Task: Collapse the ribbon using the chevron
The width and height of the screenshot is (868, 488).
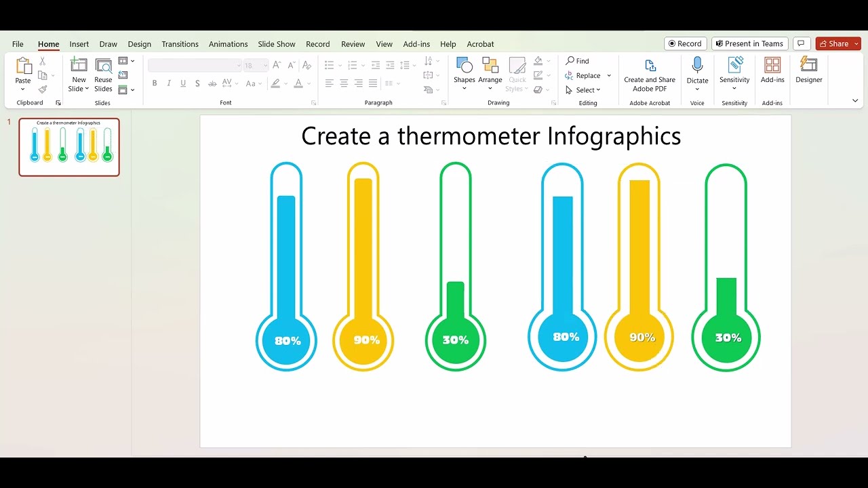Action: click(855, 100)
